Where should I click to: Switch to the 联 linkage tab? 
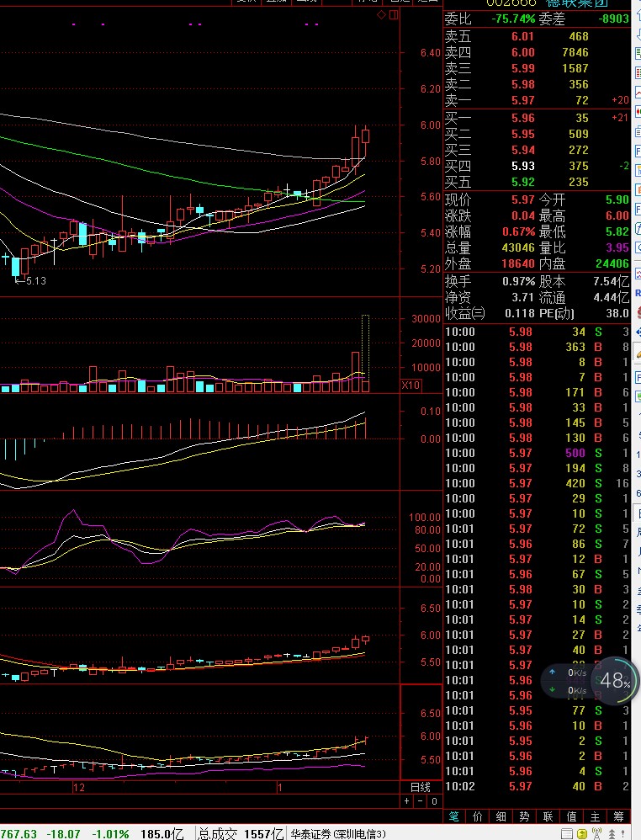[x=548, y=816]
